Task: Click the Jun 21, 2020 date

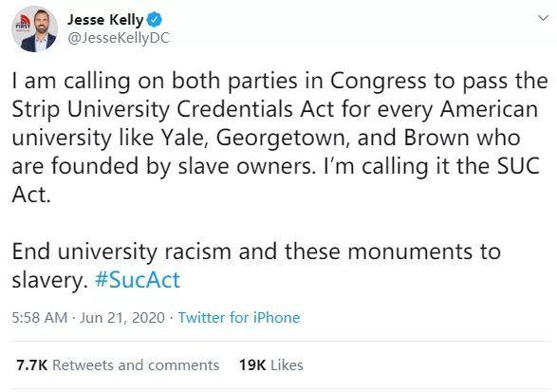Action: click(x=122, y=317)
